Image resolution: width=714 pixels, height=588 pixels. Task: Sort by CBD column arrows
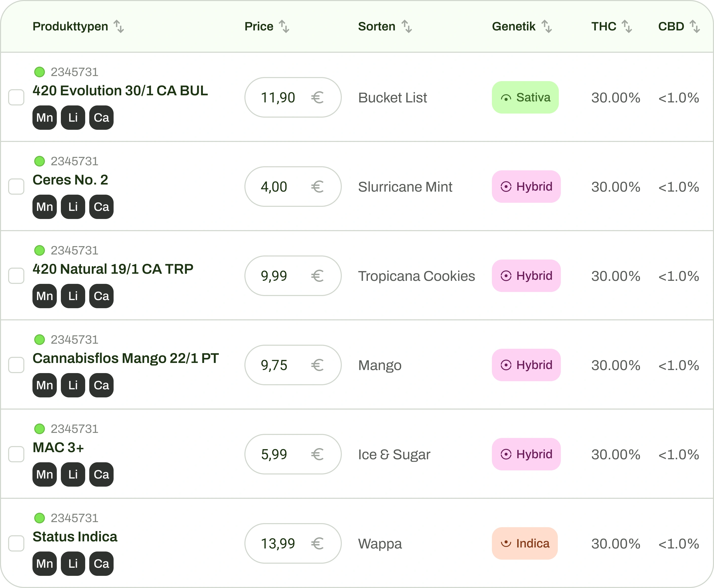pos(695,26)
